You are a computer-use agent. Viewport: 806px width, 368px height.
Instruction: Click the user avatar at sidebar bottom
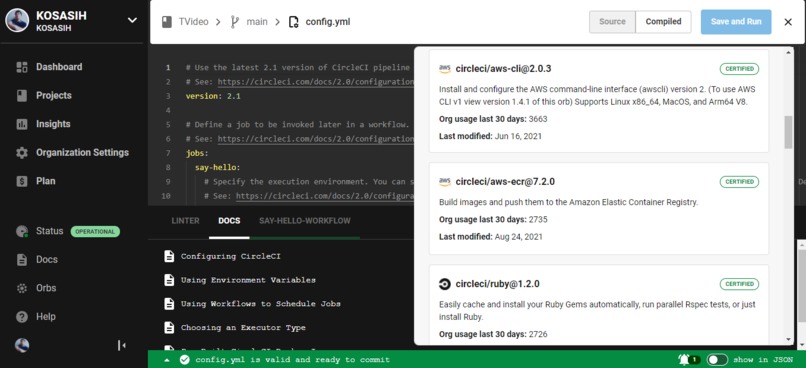click(x=22, y=345)
